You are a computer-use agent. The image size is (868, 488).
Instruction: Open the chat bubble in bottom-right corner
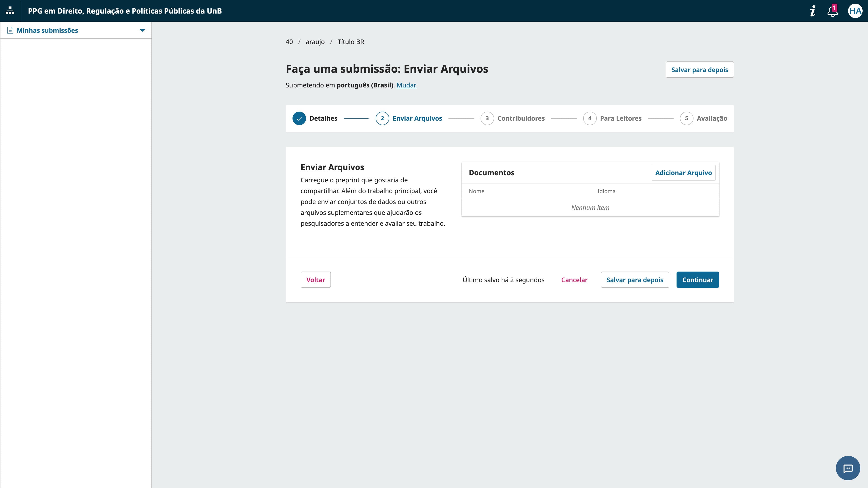[848, 468]
